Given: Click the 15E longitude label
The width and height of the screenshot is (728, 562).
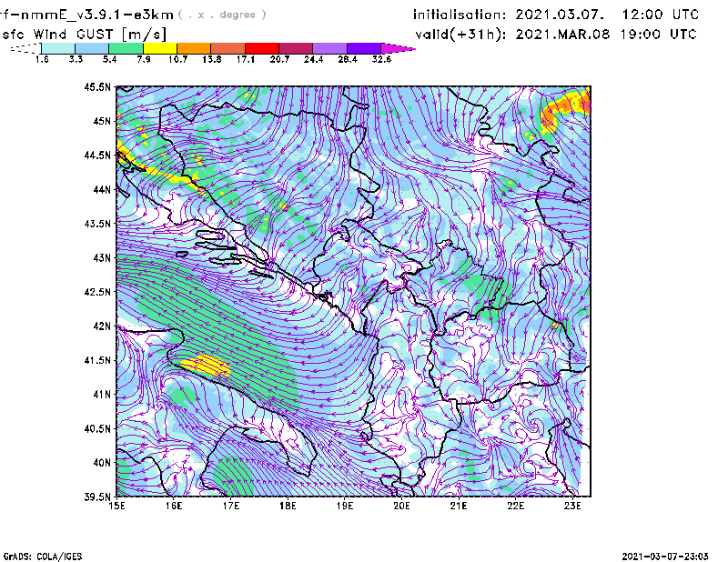Looking at the screenshot, I should tap(116, 506).
